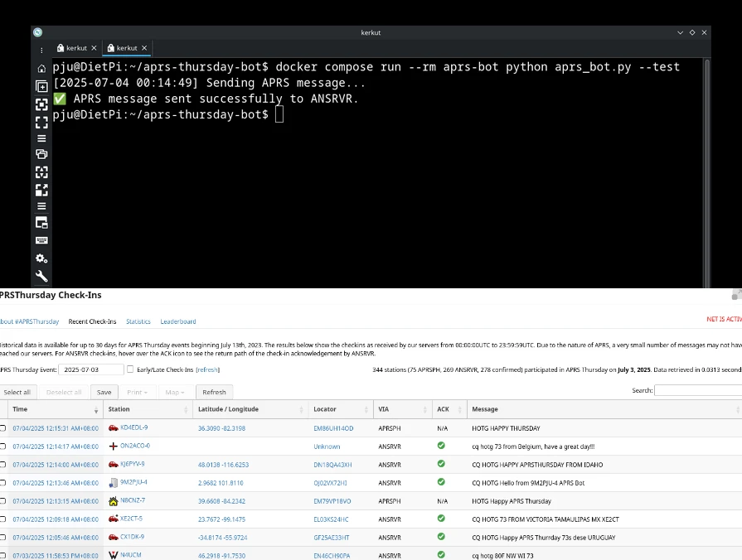
Task: Sort table by VIA column arrows
Action: click(424, 410)
